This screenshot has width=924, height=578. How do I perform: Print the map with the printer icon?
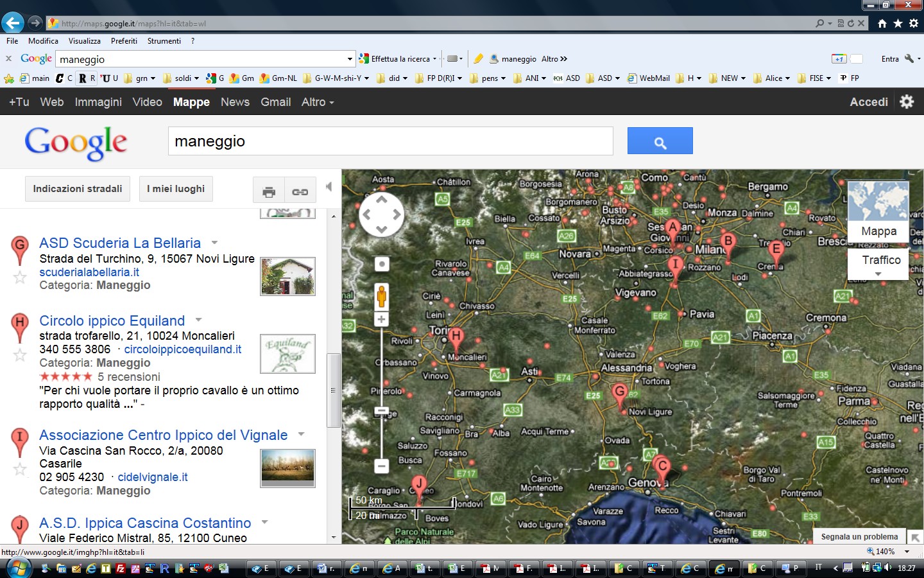click(269, 191)
